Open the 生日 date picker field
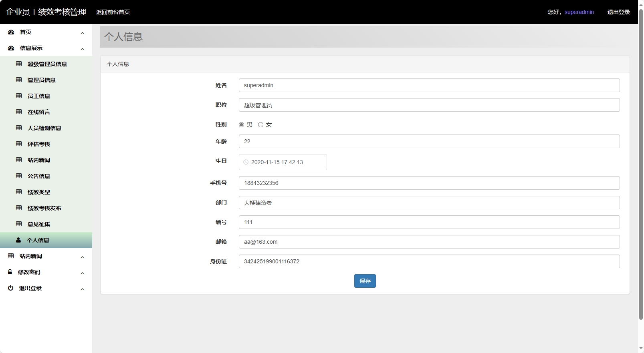 [x=283, y=162]
